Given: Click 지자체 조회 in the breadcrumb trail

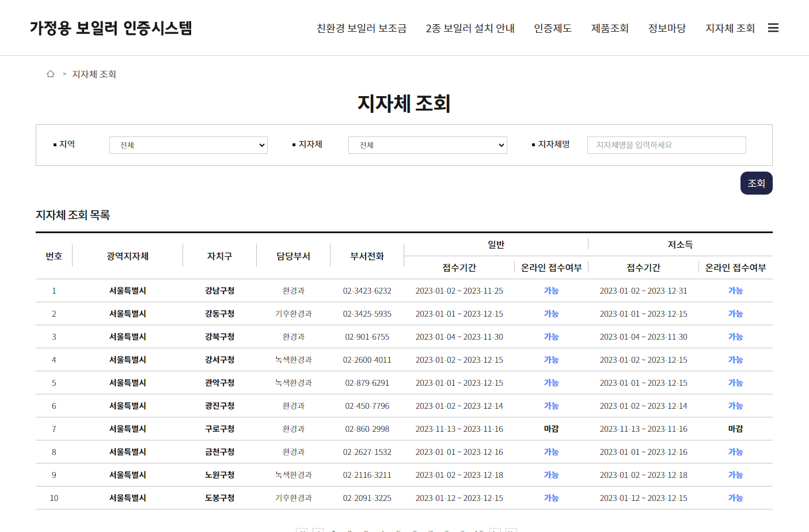Looking at the screenshot, I should [93, 74].
